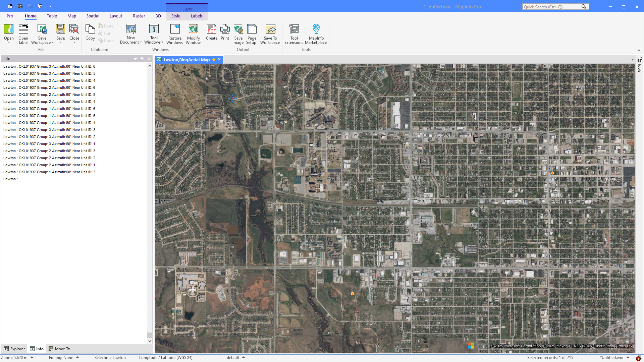Pin the Info panel with the pushpin toggle

click(x=142, y=59)
